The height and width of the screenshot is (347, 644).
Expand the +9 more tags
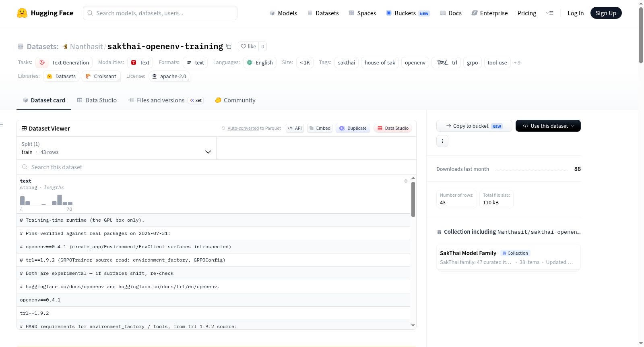click(x=517, y=62)
